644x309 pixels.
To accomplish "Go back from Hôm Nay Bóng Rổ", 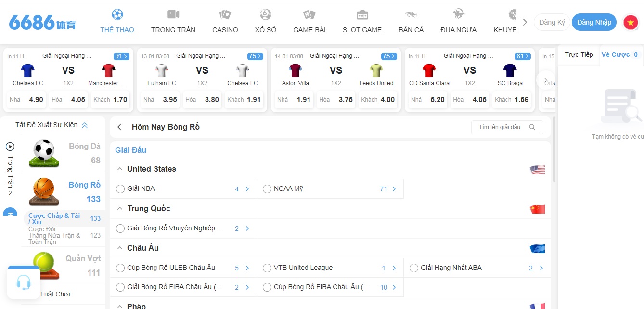I will point(119,127).
